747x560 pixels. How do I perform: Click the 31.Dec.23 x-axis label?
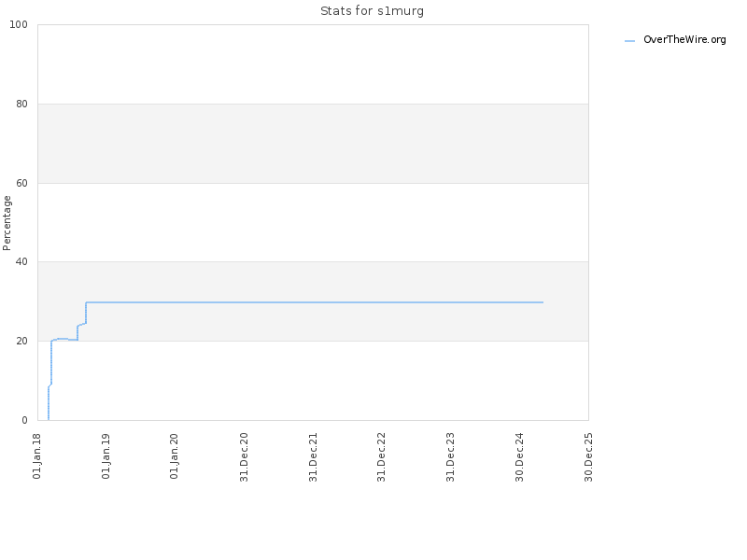click(451, 457)
